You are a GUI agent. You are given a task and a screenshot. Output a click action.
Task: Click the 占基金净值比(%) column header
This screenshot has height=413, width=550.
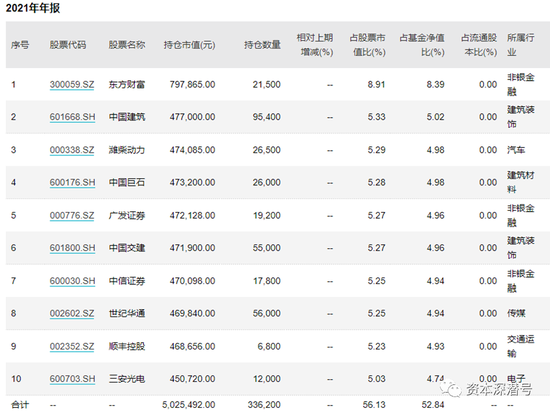coord(422,45)
